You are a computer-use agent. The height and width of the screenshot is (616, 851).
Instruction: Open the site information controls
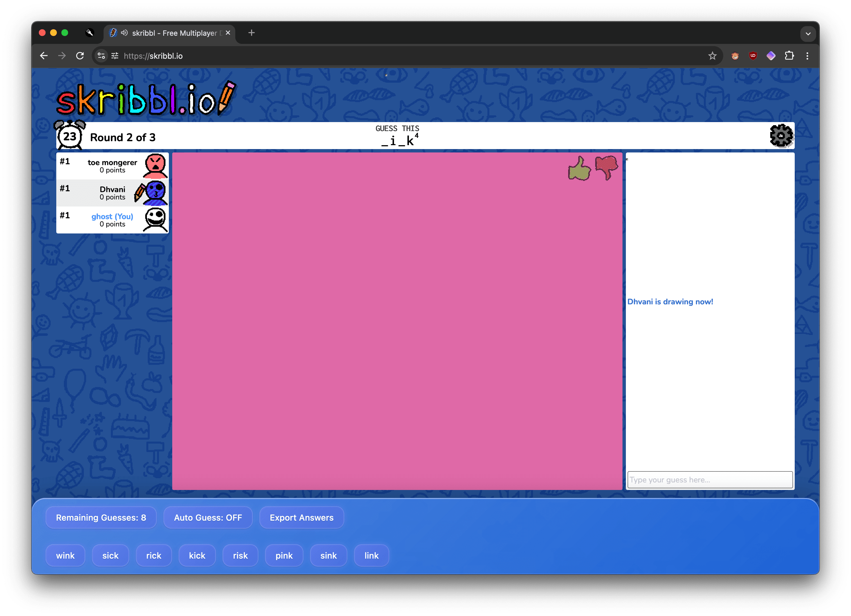pyautogui.click(x=101, y=56)
